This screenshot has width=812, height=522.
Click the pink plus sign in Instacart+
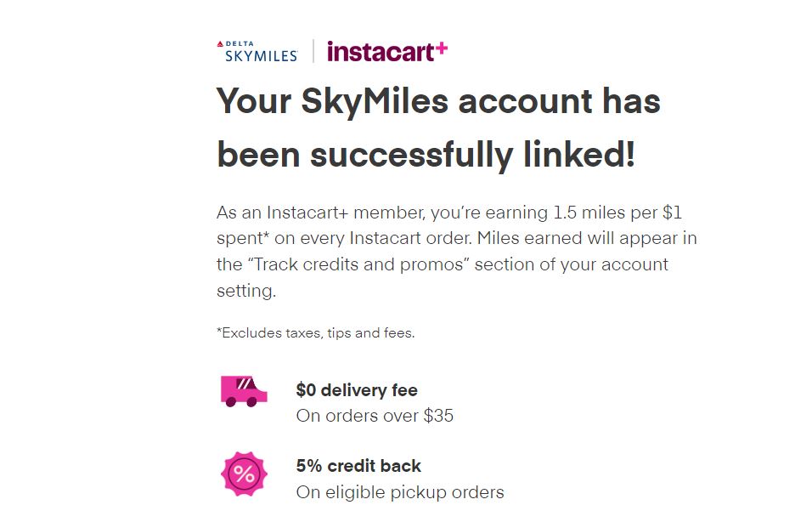tap(441, 48)
